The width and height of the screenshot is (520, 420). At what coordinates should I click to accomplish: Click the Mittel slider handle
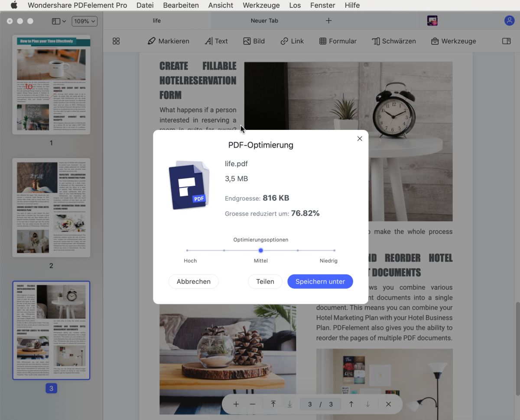tap(261, 250)
